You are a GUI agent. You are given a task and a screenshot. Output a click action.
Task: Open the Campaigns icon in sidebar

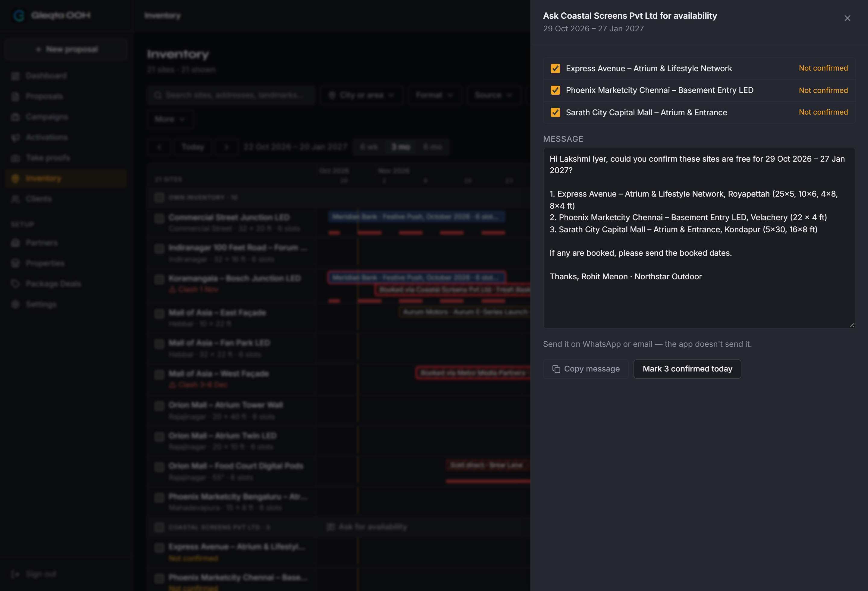[x=15, y=117]
